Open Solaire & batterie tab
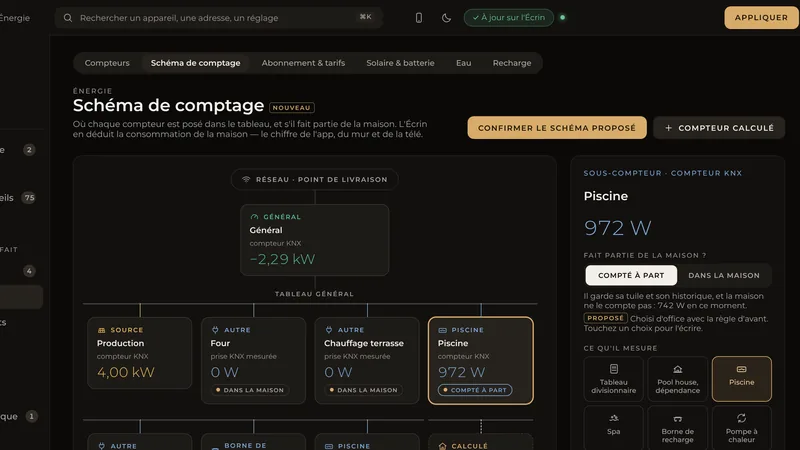Viewport: 800px width, 450px height. (x=401, y=63)
